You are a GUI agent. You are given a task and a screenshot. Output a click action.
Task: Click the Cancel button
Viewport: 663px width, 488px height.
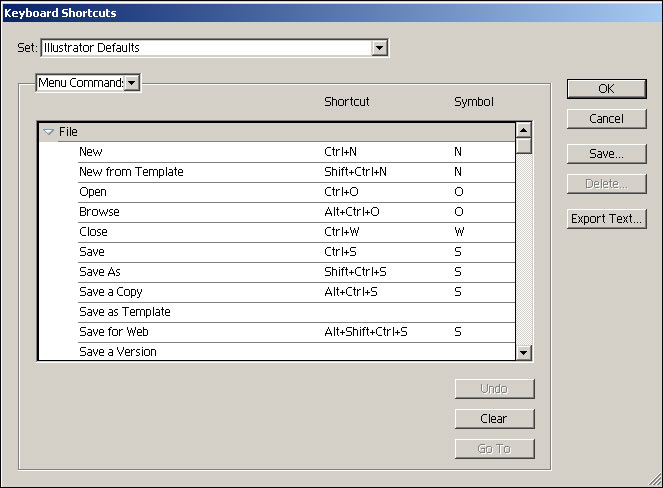(606, 119)
